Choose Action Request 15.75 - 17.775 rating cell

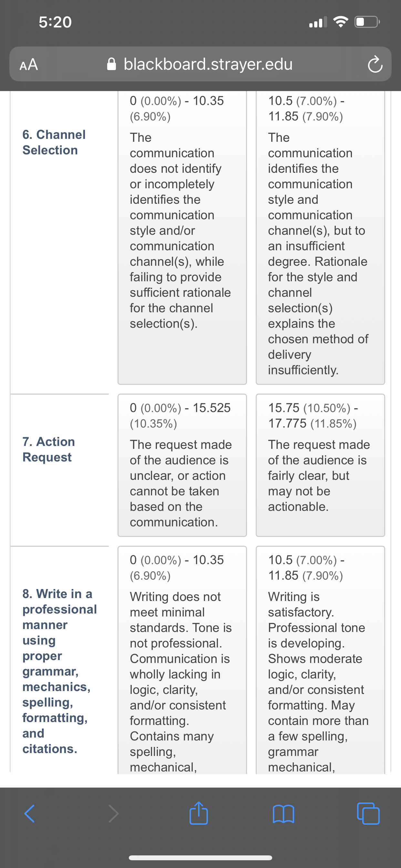click(x=320, y=465)
